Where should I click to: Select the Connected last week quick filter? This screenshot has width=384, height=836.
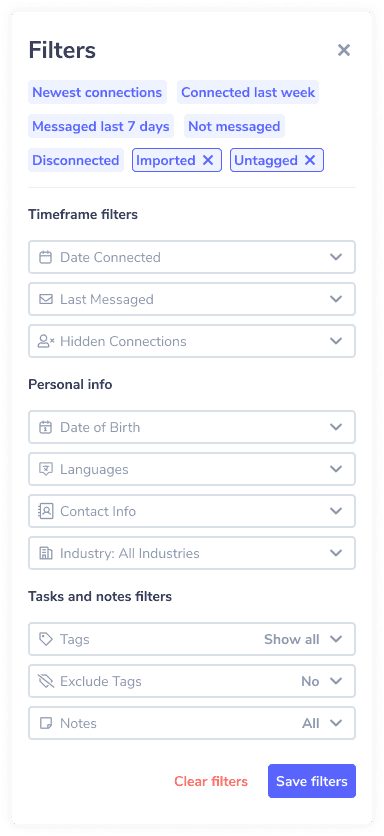[248, 92]
